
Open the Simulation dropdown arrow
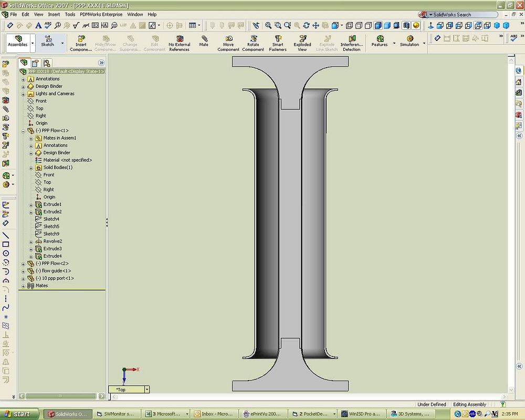[424, 44]
